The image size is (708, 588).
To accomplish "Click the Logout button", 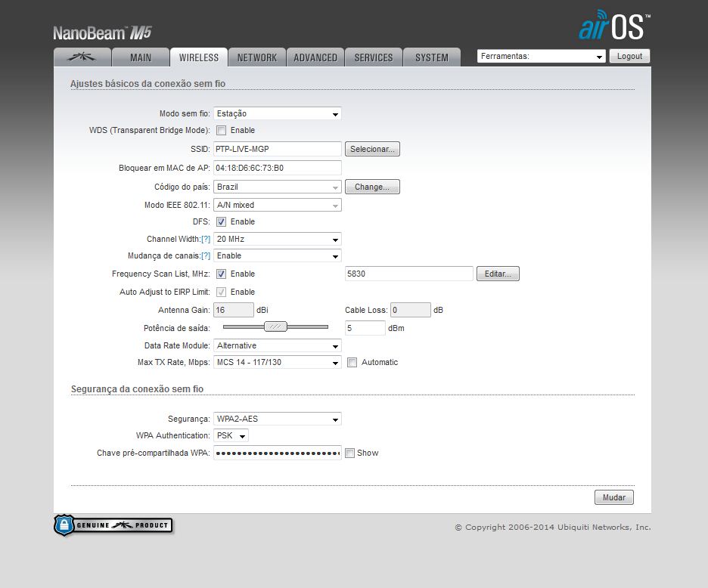I will coord(629,56).
